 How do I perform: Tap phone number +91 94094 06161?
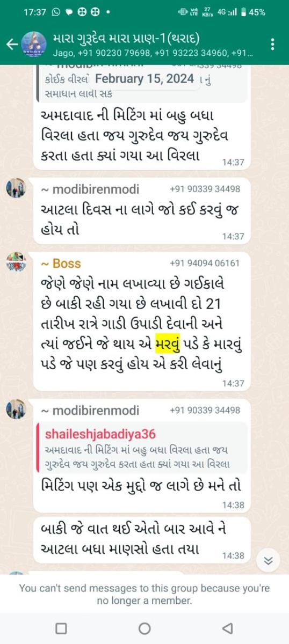(204, 263)
